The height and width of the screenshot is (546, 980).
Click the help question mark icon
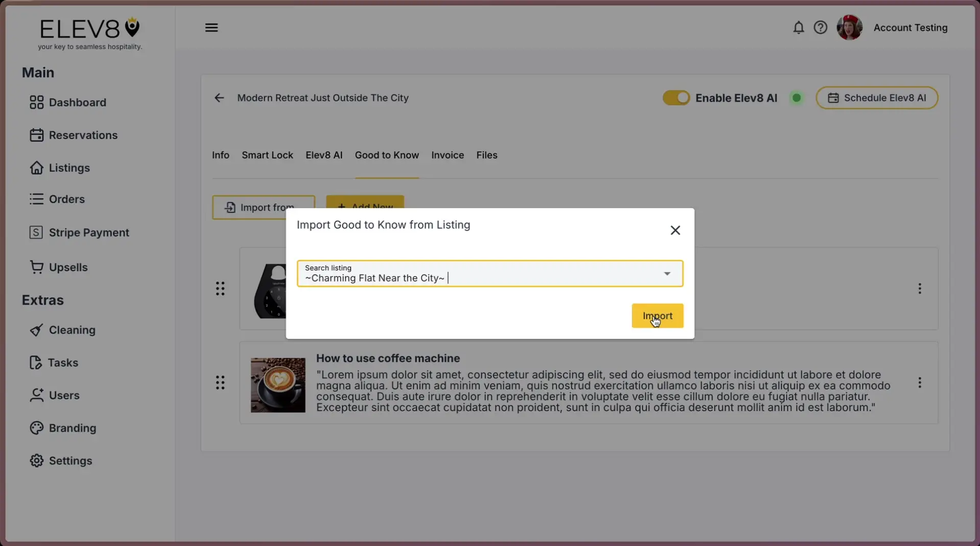[820, 27]
